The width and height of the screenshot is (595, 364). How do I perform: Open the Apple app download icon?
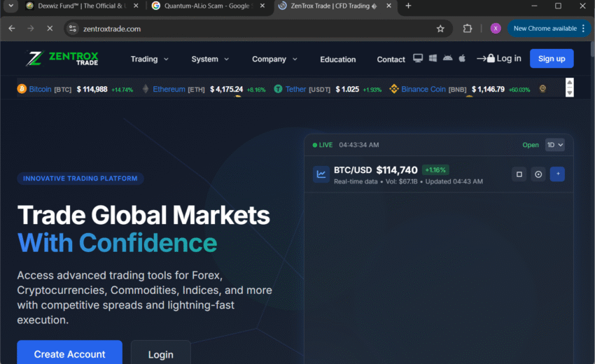[x=462, y=58]
